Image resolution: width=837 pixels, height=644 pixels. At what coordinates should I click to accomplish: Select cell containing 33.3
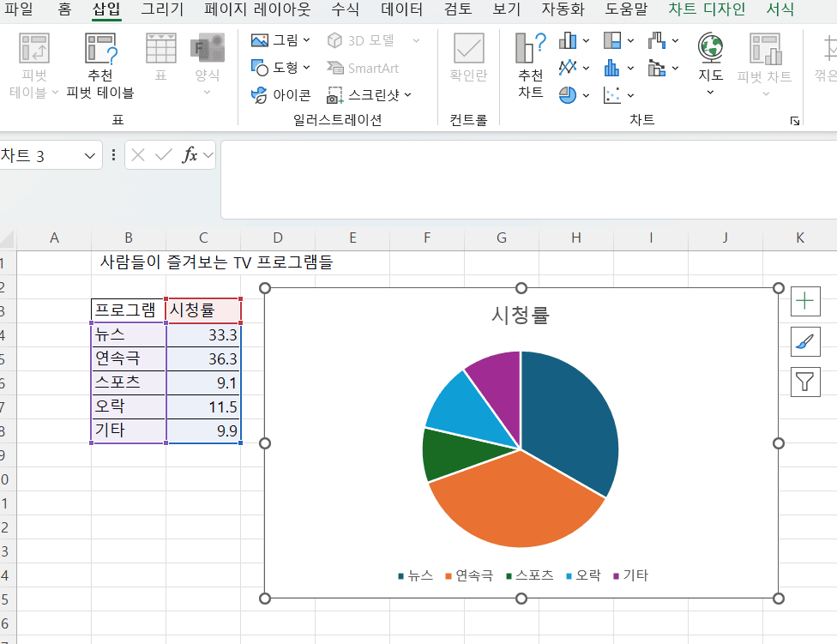(x=203, y=334)
